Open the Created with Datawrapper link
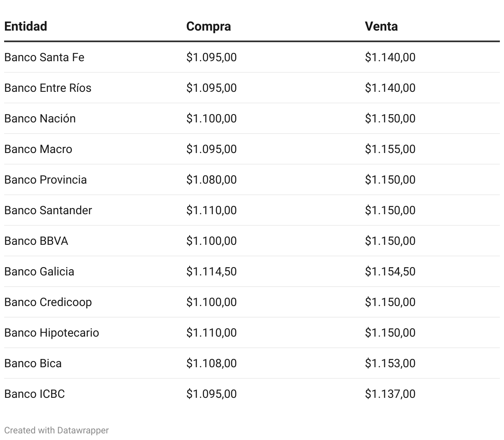 point(57,430)
